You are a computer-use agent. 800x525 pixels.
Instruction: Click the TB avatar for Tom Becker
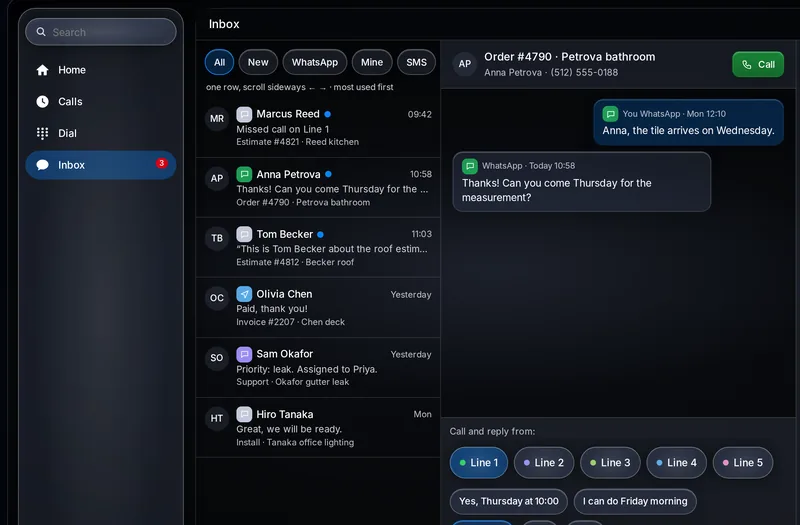tap(217, 238)
